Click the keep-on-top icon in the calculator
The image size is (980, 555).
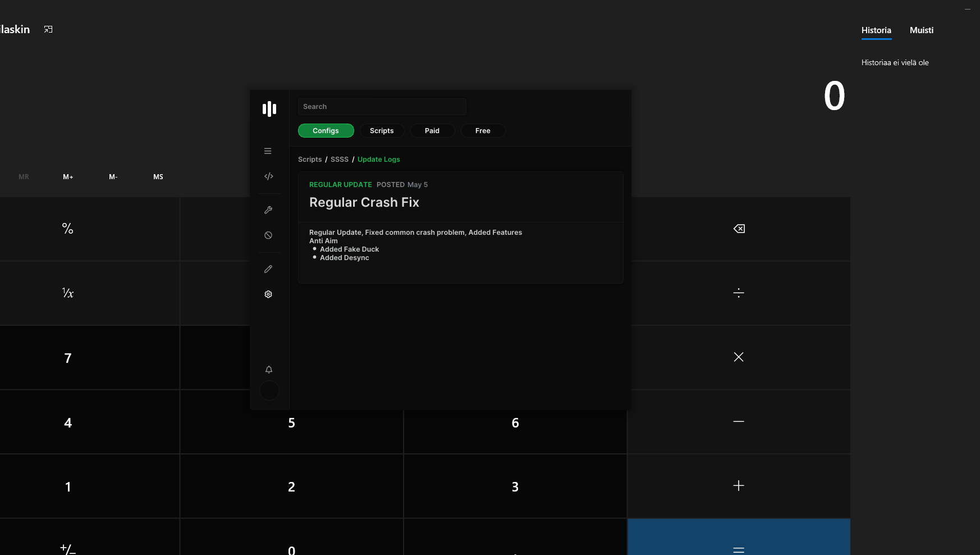coord(48,29)
